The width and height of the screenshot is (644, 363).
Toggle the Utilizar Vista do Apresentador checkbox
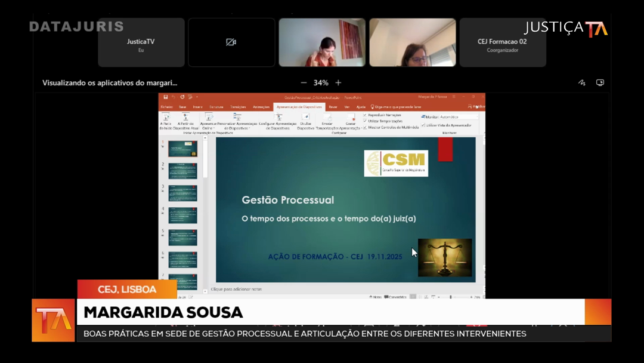[423, 125]
